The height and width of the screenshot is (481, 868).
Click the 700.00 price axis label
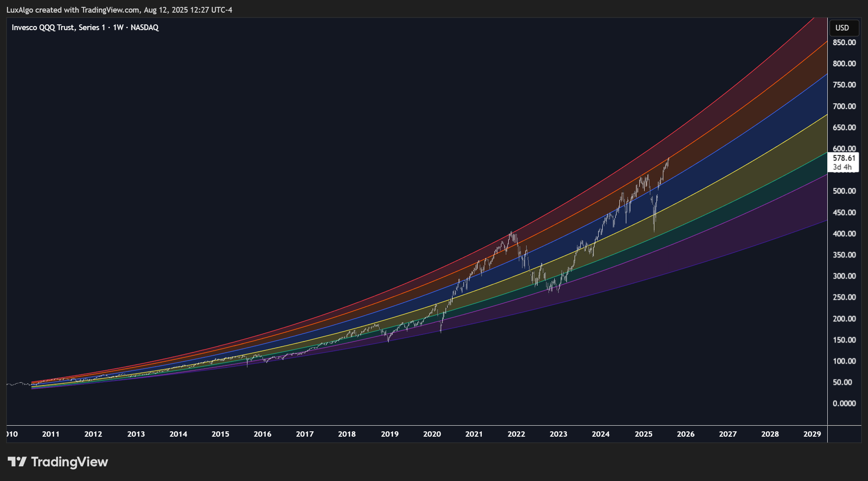[x=844, y=106]
